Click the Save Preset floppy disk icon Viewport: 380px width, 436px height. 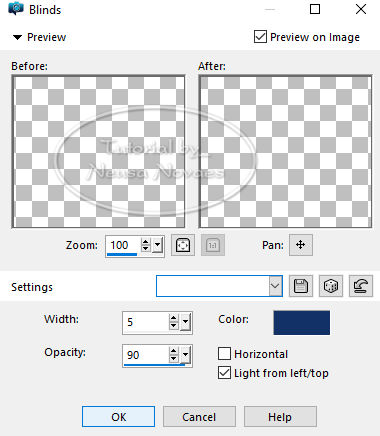301,286
